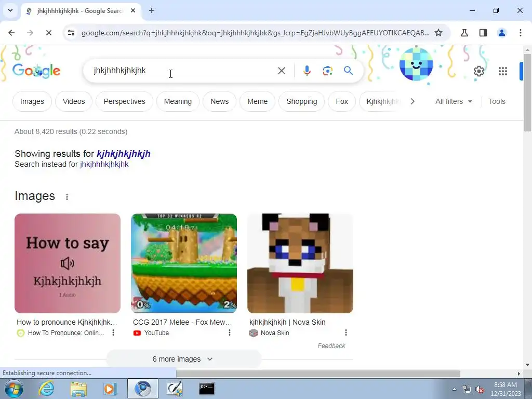Screen dimensions: 532x399
Task: Click into the Google search input field
Action: coord(183,71)
